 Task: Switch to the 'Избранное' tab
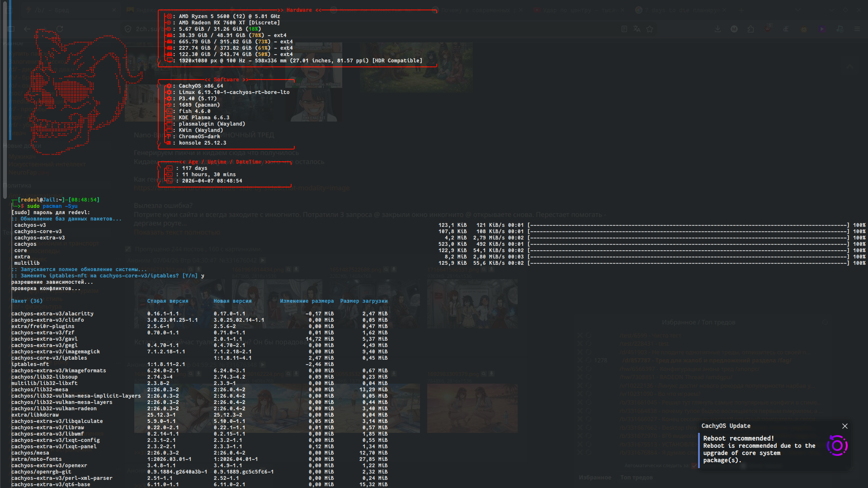[595, 477]
